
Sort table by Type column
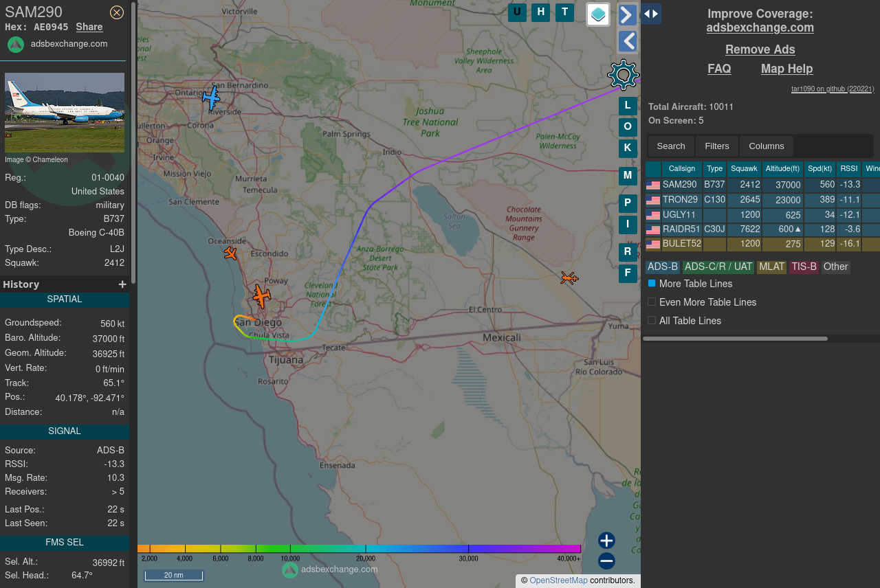tap(715, 169)
